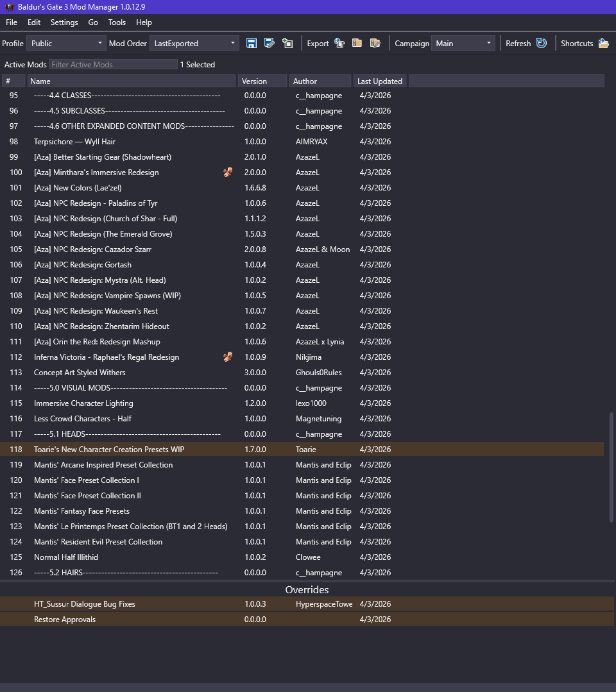Select Concept Art Styled Withers mod
The image size is (616, 692).
pyautogui.click(x=302, y=373)
